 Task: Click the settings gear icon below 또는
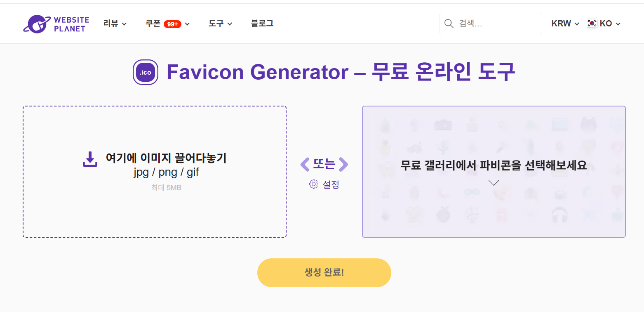pyautogui.click(x=315, y=184)
